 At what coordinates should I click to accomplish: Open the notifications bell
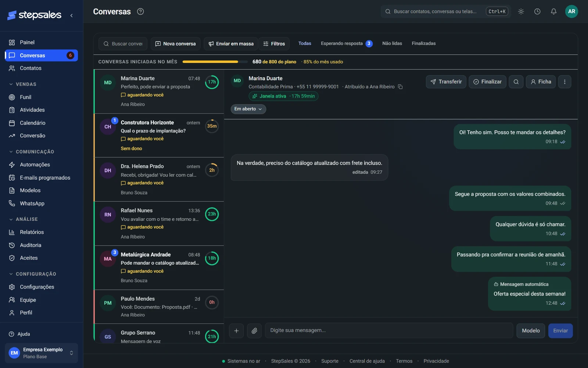(553, 11)
